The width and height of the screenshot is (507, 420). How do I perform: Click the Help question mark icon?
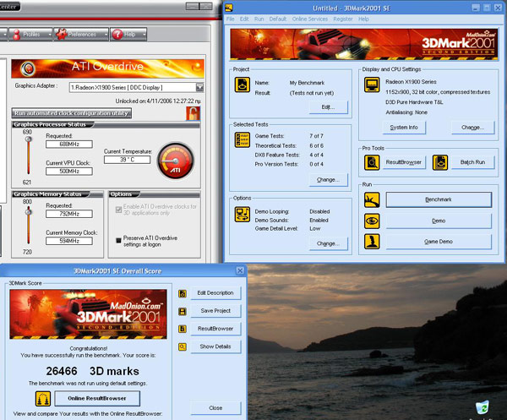coord(117,35)
